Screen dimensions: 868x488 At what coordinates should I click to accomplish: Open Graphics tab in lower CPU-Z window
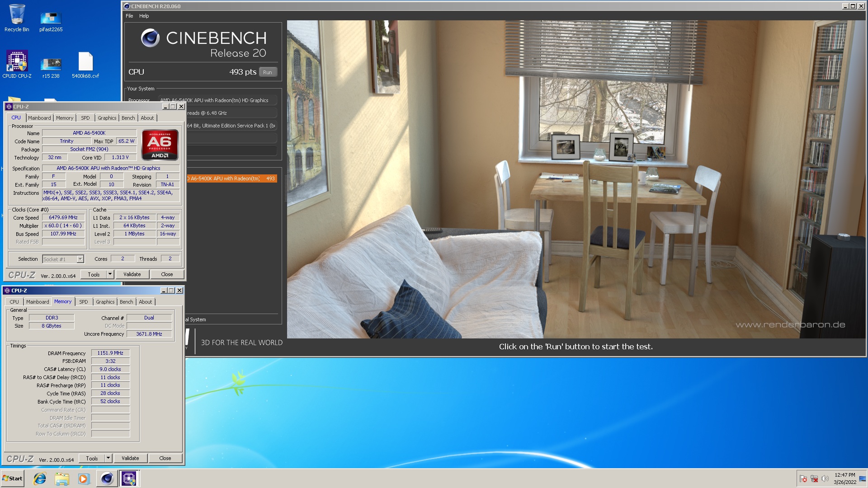[105, 302]
